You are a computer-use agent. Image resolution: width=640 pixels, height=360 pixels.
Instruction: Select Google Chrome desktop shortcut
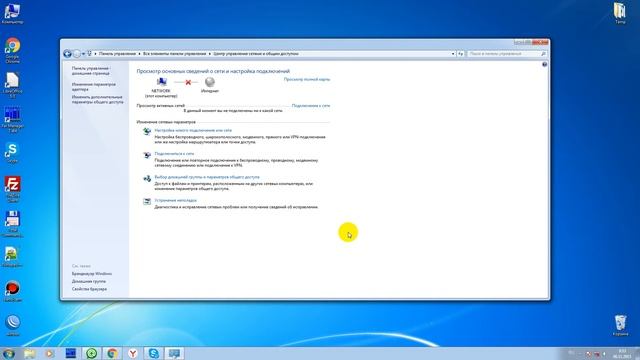pyautogui.click(x=12, y=50)
